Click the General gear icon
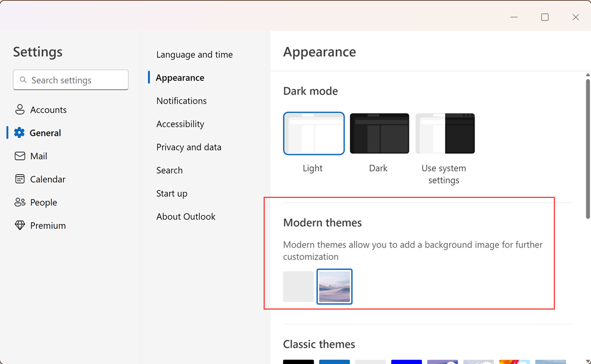The height and width of the screenshot is (364, 591). (20, 132)
